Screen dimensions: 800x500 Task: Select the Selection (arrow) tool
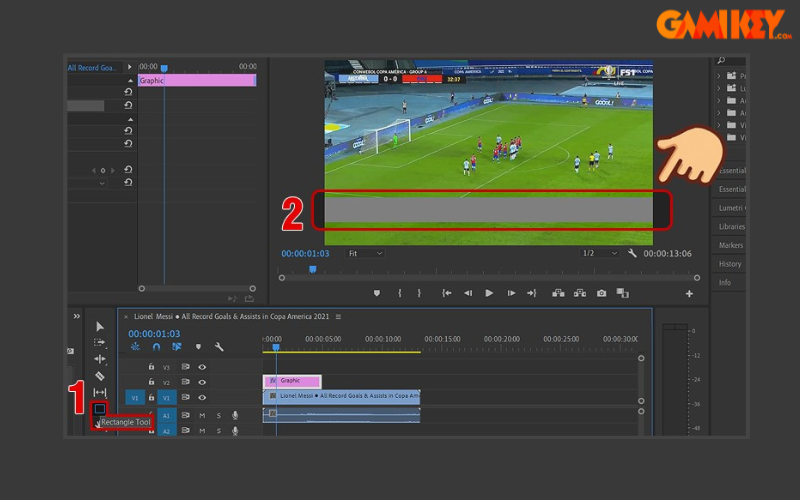(x=100, y=327)
